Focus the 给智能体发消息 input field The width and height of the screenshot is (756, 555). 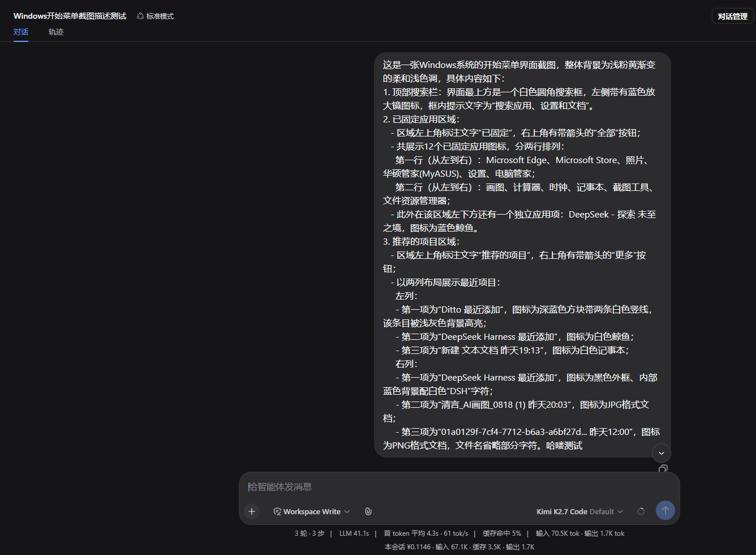[x=459, y=486]
